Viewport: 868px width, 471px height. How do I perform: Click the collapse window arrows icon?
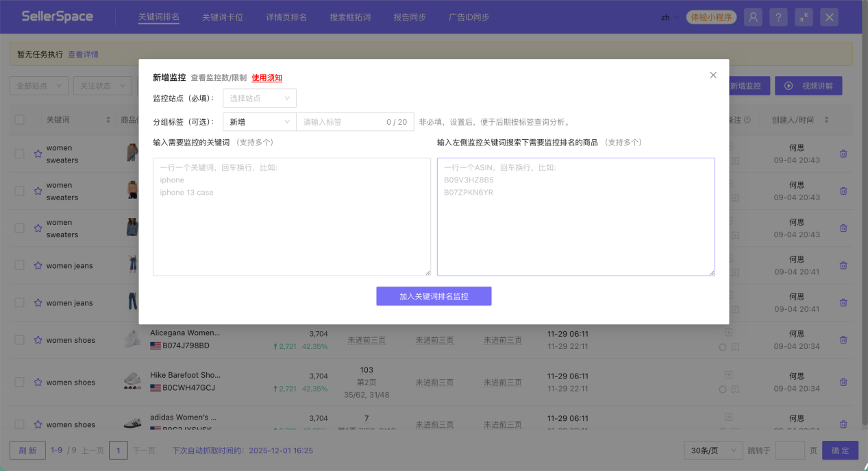[x=803, y=16]
